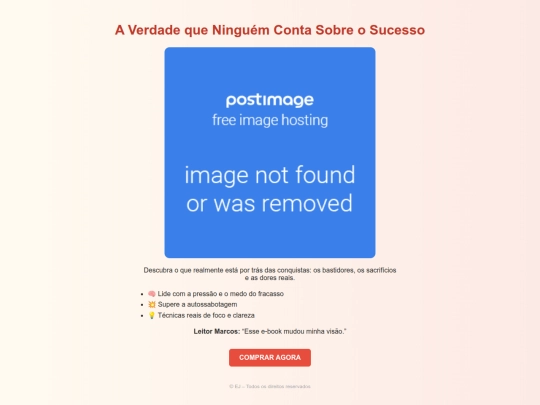Click the word "Verdade" in the title
The width and height of the screenshot is (540, 405).
click(x=154, y=30)
